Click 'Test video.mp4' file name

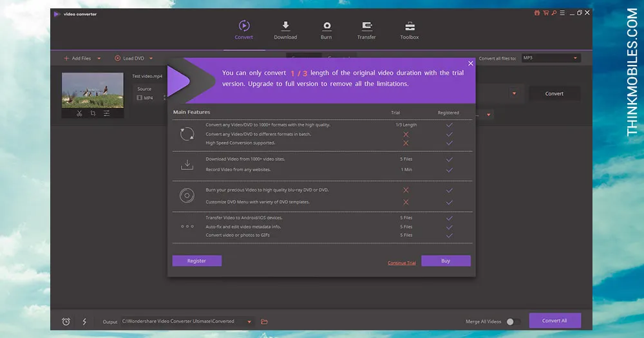(x=147, y=76)
